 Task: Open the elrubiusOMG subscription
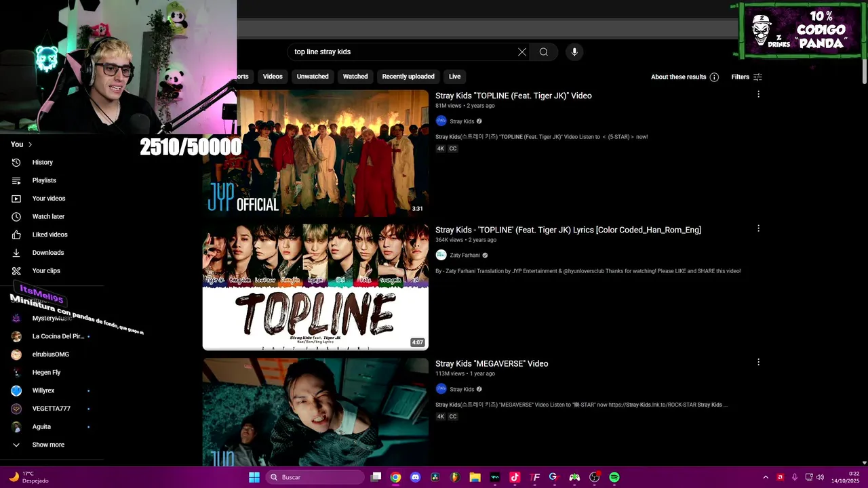[52, 354]
